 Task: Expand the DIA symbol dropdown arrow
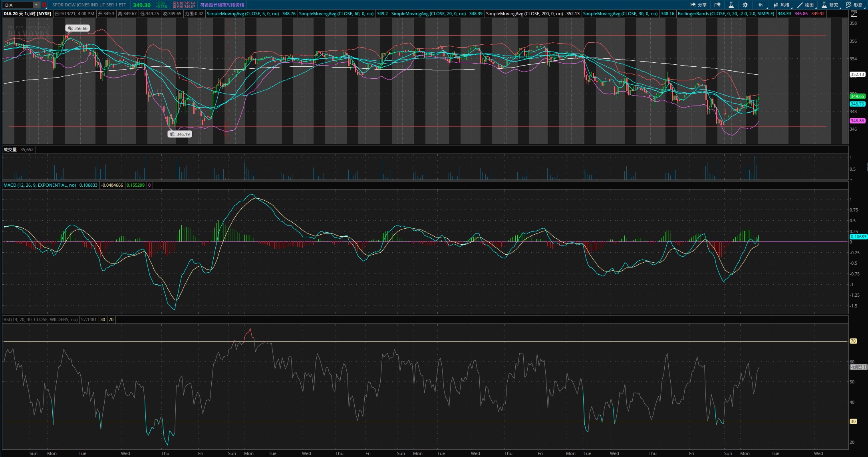click(x=36, y=5)
